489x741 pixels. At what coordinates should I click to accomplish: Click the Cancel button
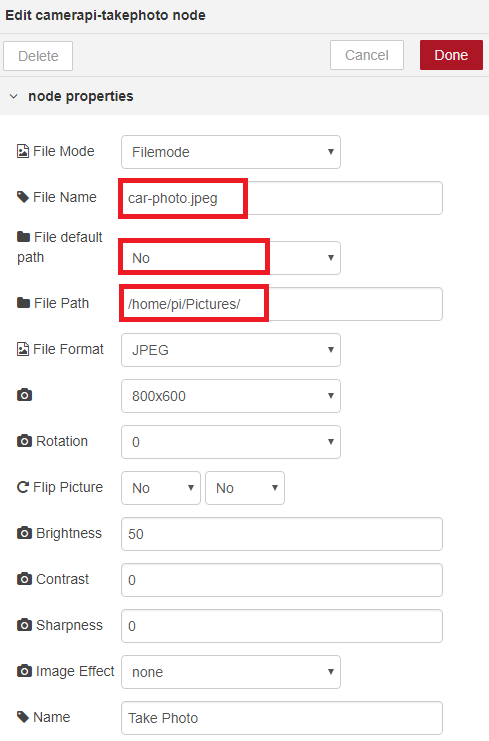point(367,55)
